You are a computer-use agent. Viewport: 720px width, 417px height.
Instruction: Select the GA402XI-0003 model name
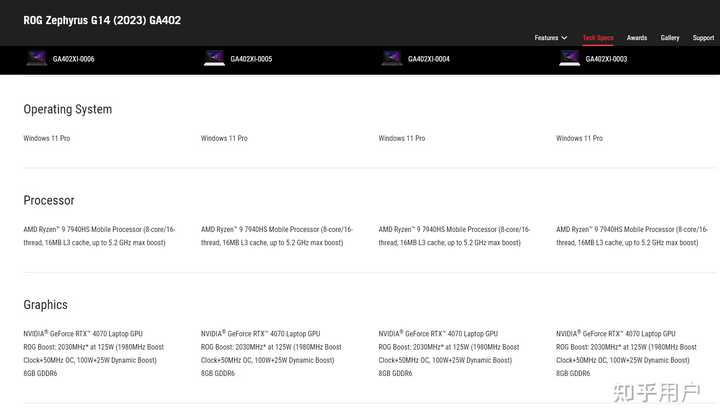point(606,59)
